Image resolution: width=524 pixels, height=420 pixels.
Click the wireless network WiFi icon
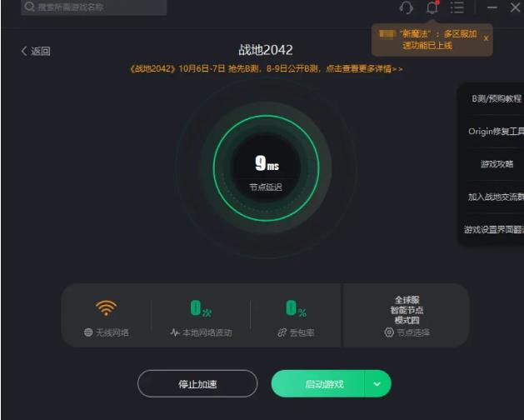click(x=107, y=307)
